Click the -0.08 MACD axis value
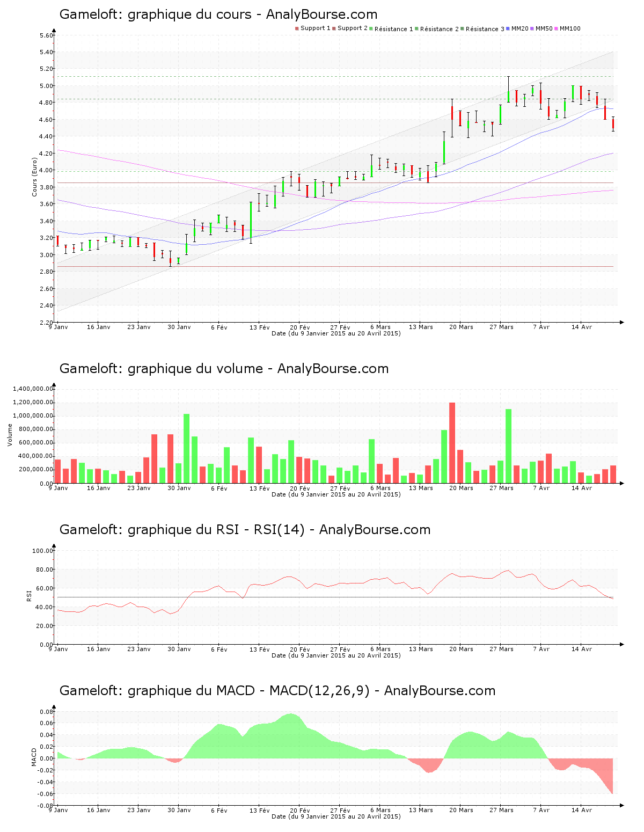 pos(45,806)
